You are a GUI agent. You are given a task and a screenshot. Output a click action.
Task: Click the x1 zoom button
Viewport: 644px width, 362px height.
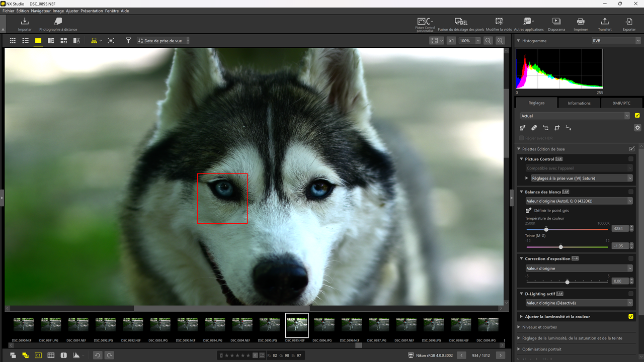(451, 41)
